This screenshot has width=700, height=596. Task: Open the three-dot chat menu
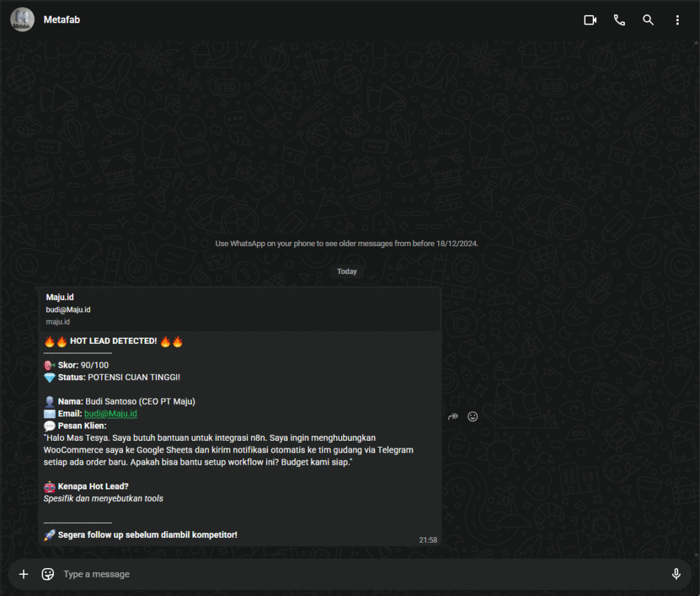tap(677, 20)
